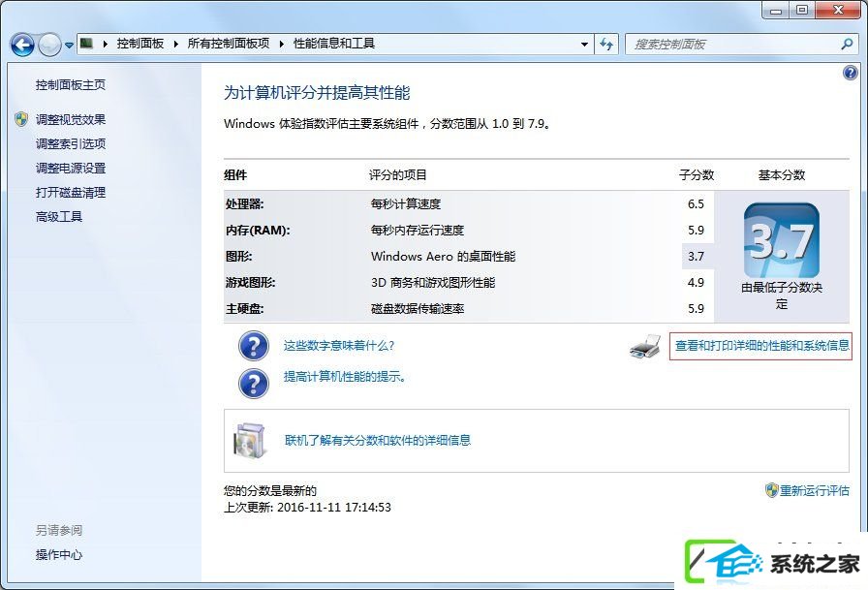Screen dimensions: 868x590
Task: Click the question icon beside 这些数字意味着什么
Action: [x=254, y=346]
